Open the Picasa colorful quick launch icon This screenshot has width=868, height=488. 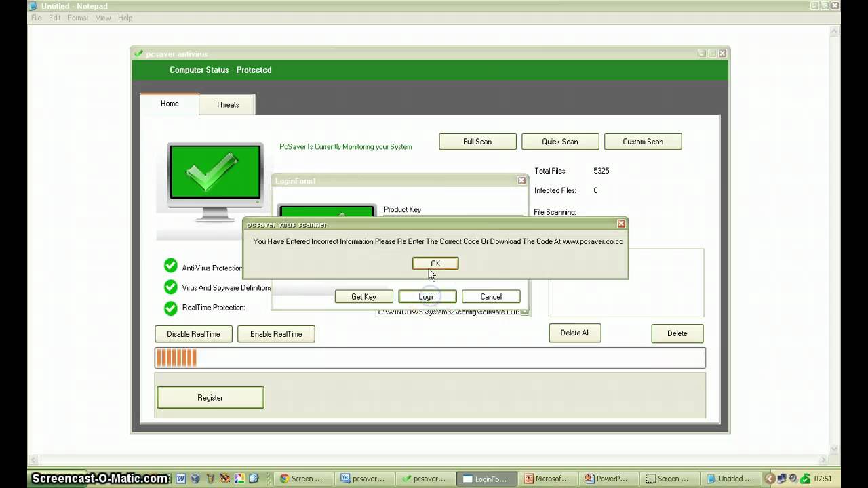[239, 479]
